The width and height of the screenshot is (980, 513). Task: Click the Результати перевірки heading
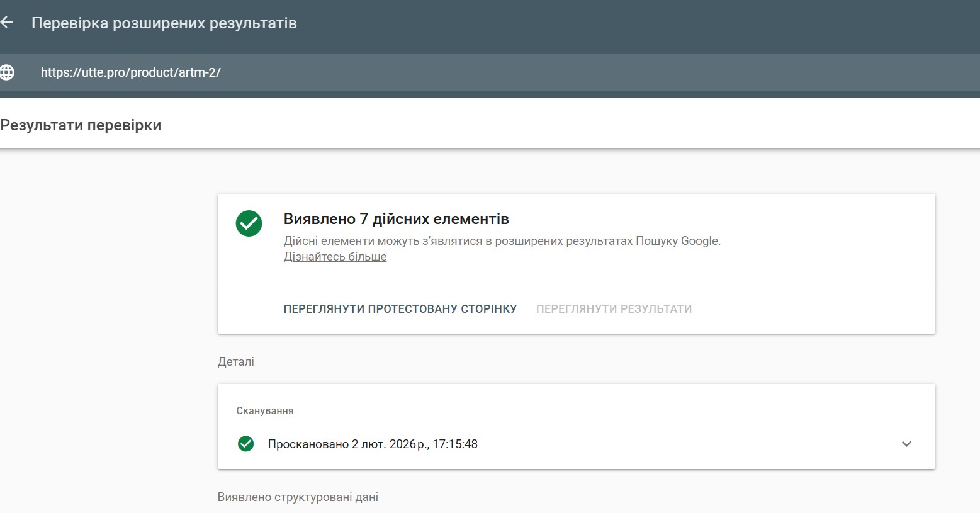click(x=81, y=125)
